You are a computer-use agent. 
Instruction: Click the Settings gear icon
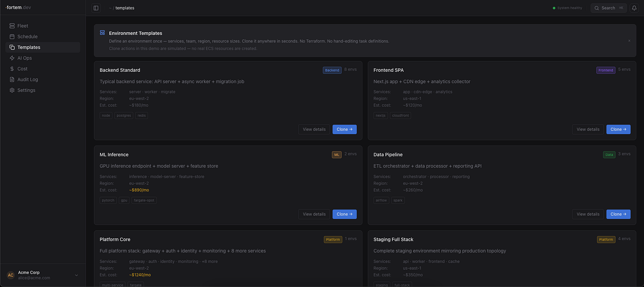click(x=12, y=90)
